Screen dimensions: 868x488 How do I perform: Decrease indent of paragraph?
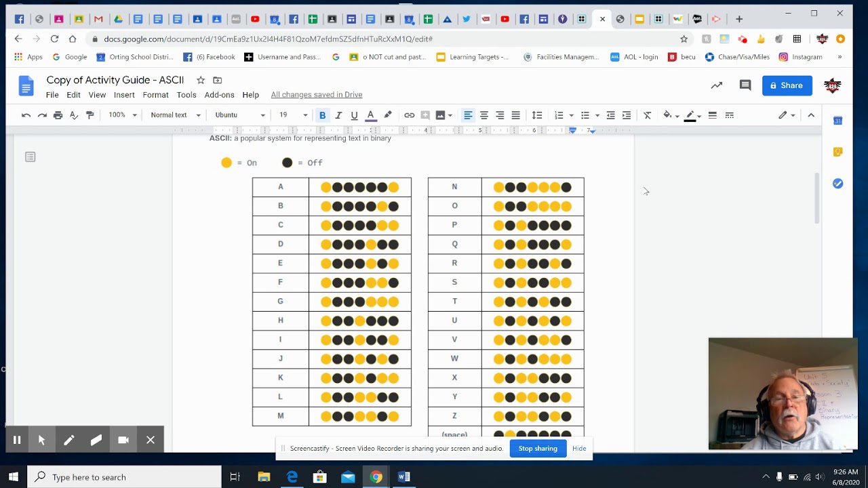click(610, 115)
